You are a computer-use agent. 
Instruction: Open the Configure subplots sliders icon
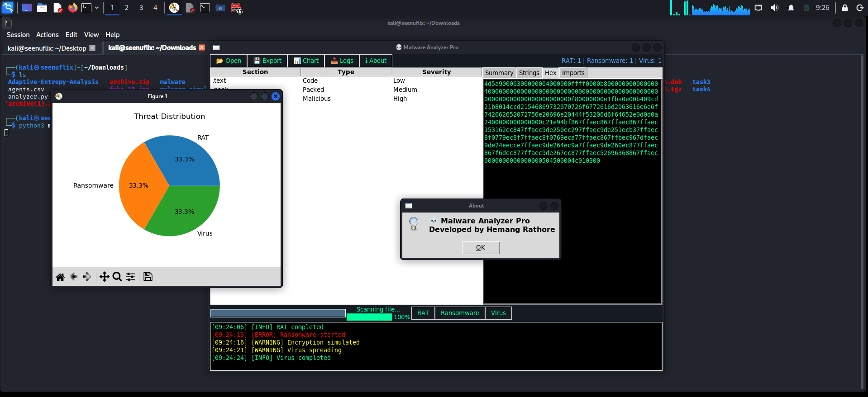tap(130, 277)
